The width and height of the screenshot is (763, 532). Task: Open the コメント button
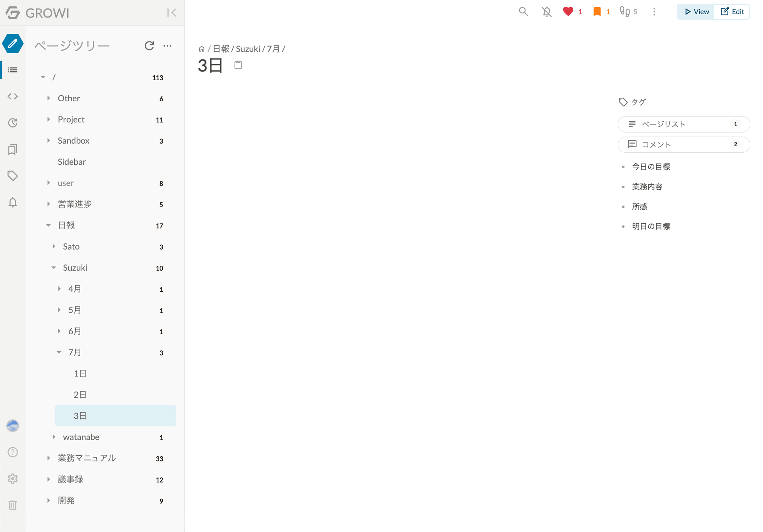684,145
